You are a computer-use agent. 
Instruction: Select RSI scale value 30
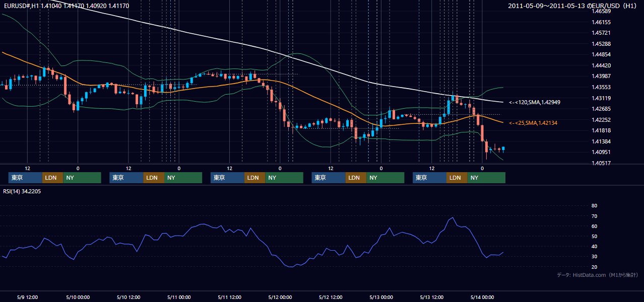click(x=594, y=256)
